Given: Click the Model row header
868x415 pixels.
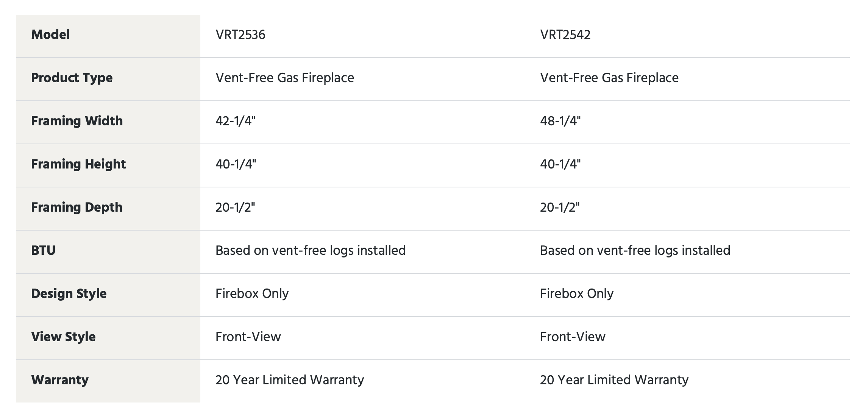Looking at the screenshot, I should (50, 35).
